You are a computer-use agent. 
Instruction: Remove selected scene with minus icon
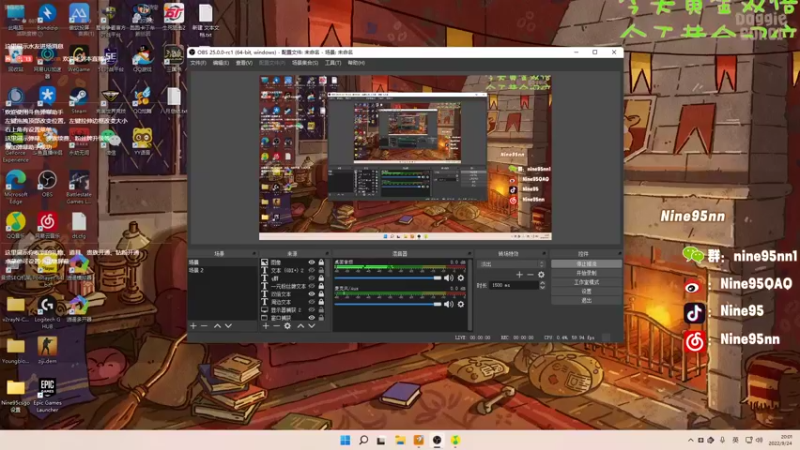(204, 326)
